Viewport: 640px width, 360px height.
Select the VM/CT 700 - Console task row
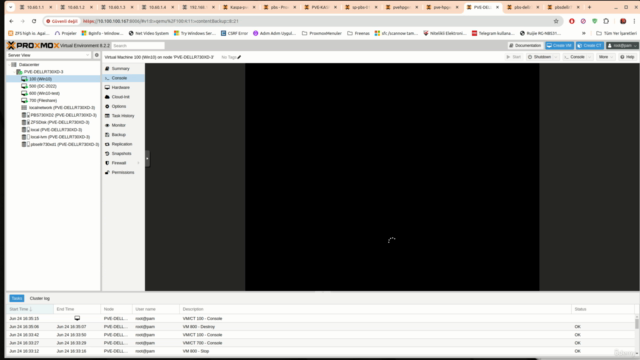pyautogui.click(x=320, y=343)
